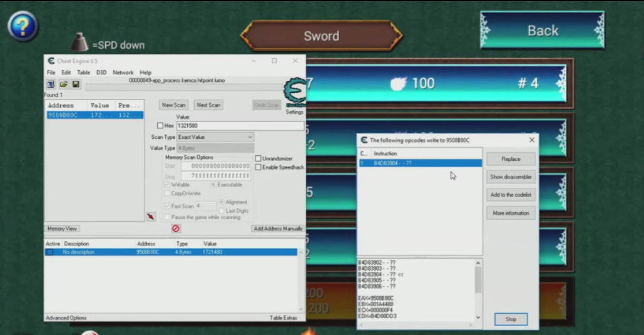Toggle Active box of No description entry

coord(49,252)
